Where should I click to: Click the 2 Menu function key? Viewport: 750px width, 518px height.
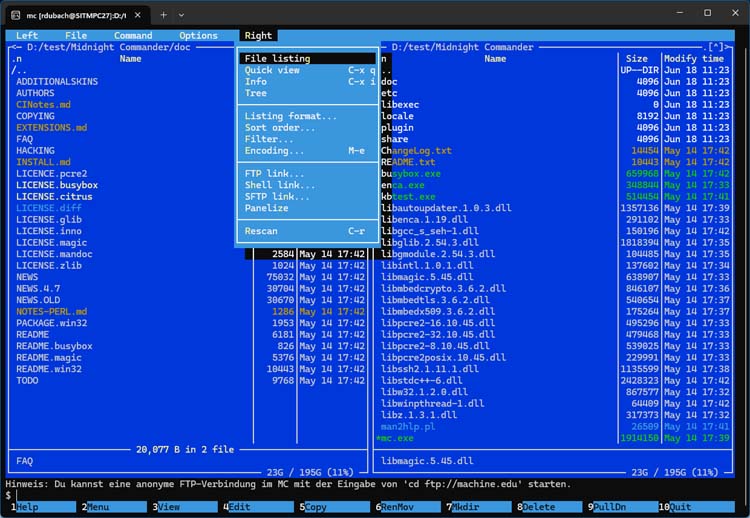(114, 507)
